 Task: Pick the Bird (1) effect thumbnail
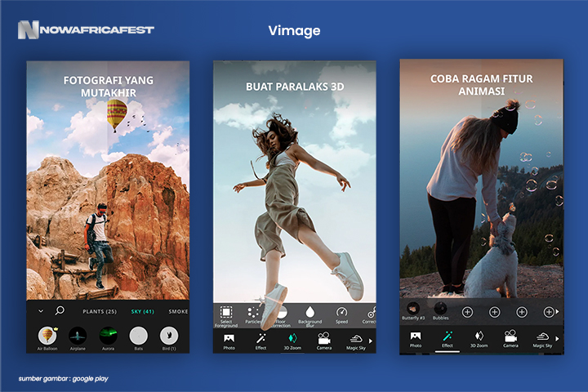tap(169, 336)
